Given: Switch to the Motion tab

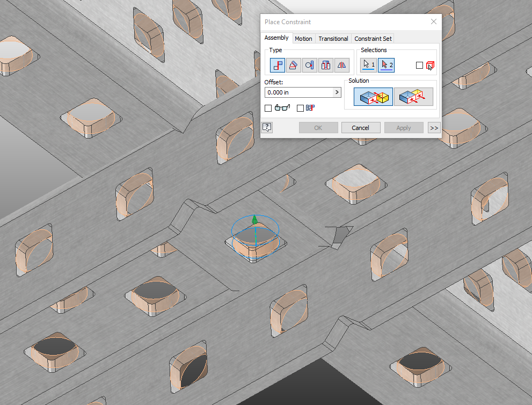Looking at the screenshot, I should click(303, 39).
